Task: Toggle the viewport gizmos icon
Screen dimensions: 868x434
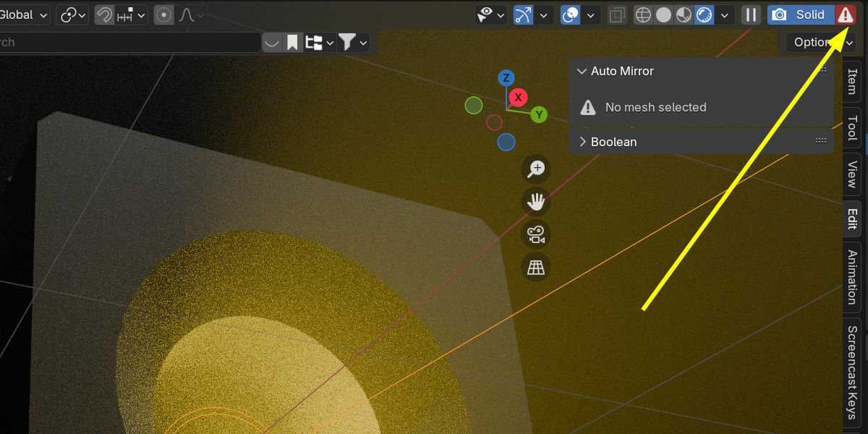Action: coord(523,14)
